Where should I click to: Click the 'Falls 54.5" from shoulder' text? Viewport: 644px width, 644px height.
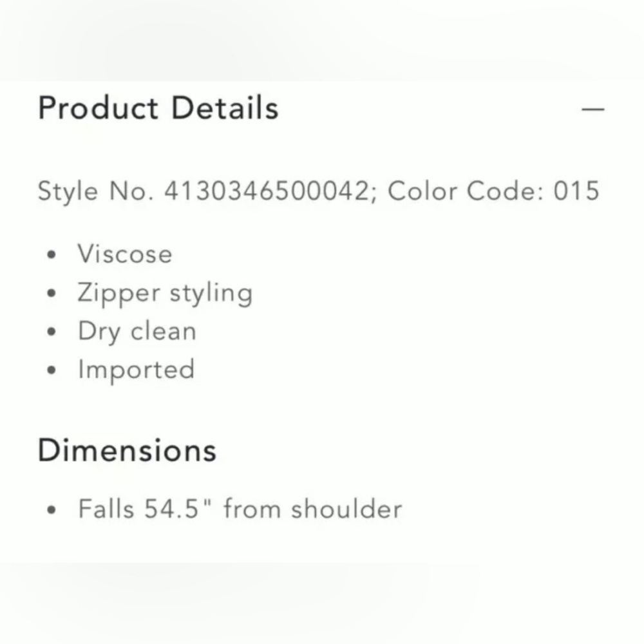tap(240, 509)
